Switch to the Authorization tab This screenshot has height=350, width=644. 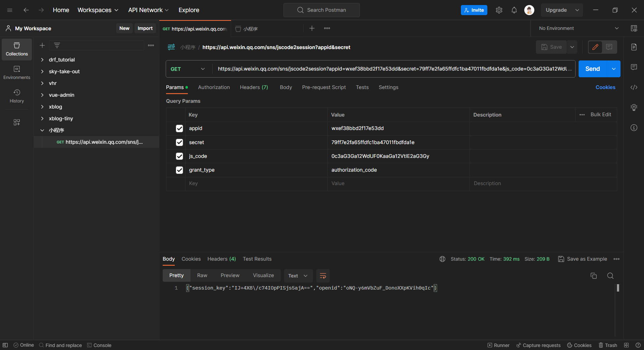(x=214, y=87)
